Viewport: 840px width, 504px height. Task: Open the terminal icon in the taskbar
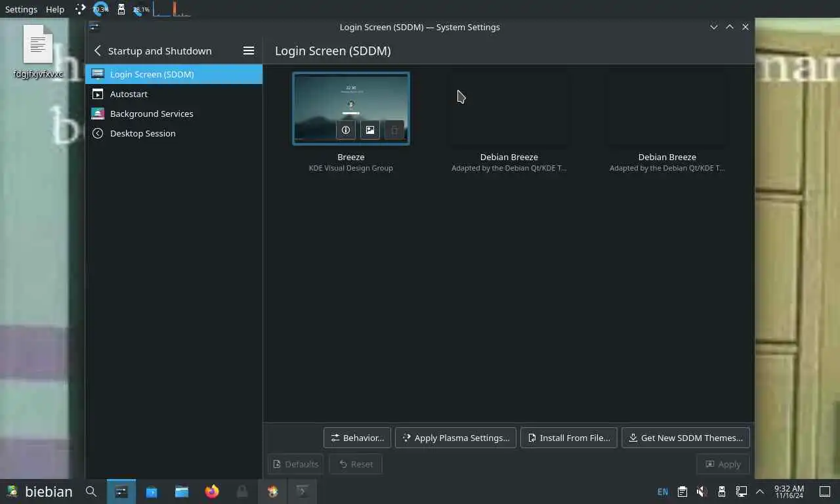(x=303, y=492)
